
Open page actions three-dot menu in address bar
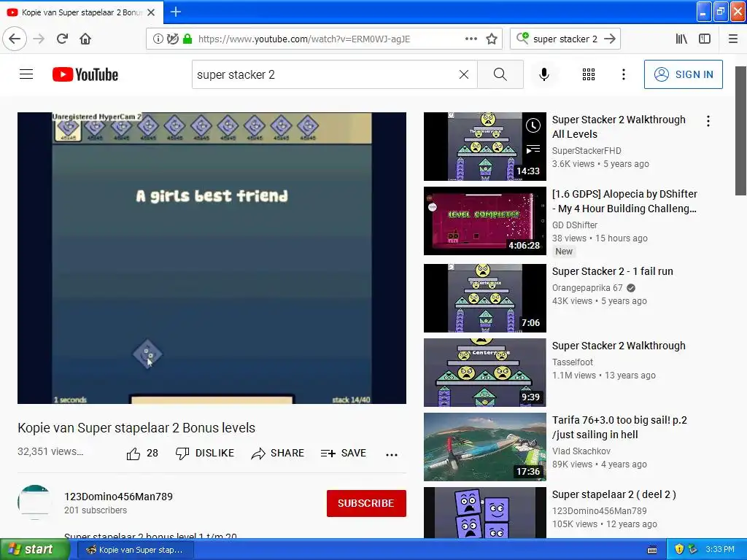[x=471, y=39]
